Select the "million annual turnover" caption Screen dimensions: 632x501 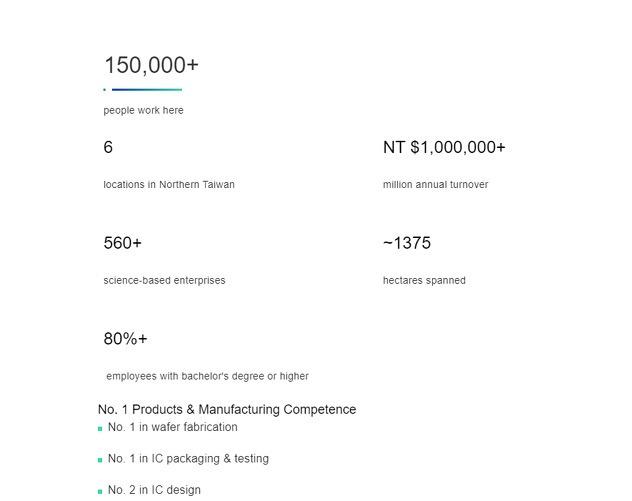click(x=435, y=185)
